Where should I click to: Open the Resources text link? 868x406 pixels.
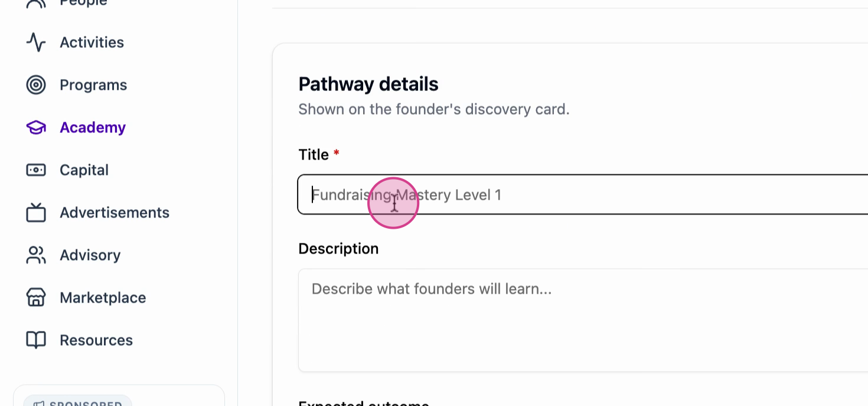pyautogui.click(x=96, y=340)
